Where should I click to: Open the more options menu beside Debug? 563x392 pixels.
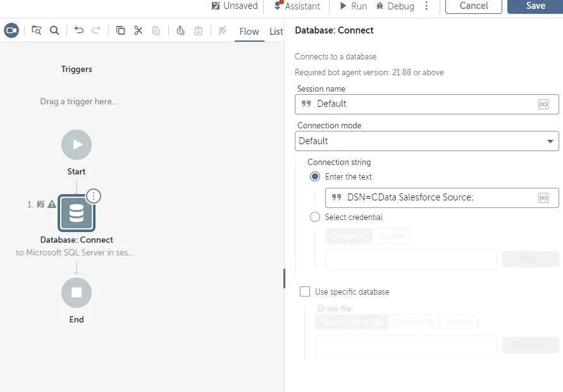[426, 6]
